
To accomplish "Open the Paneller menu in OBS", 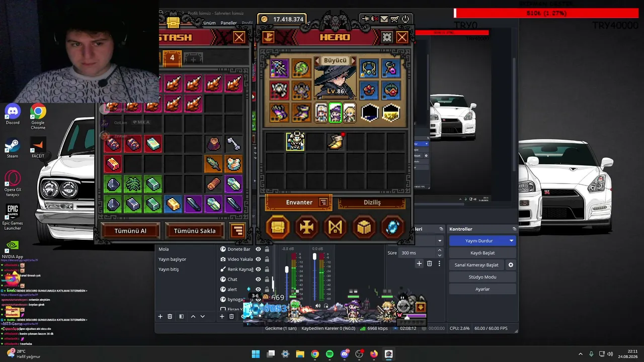I will pos(228,23).
